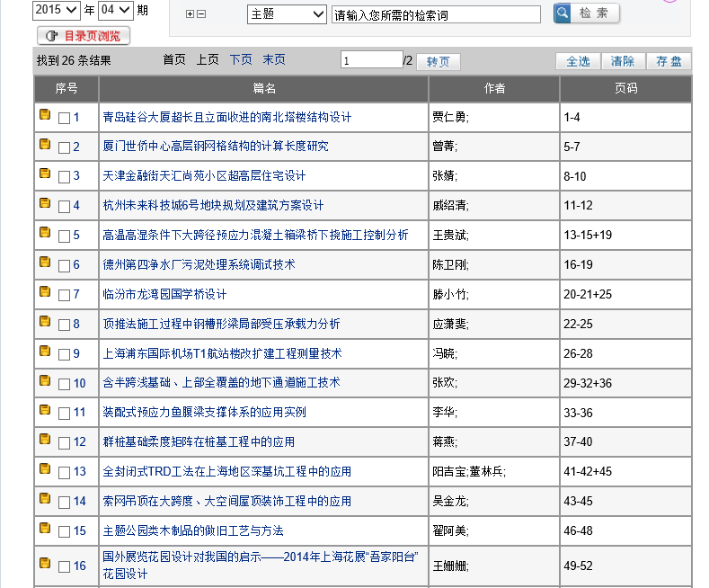Click the document icon beside article 9
Viewport: 709px width, 588px height.
(44, 352)
